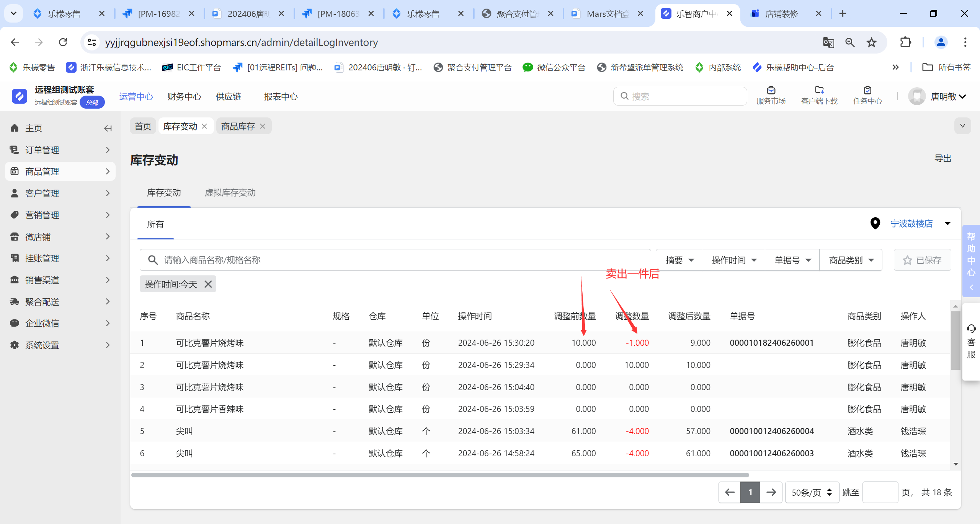980x524 pixels.
Task: Remove the 操作时间:今天 filter tag
Action: coord(208,284)
